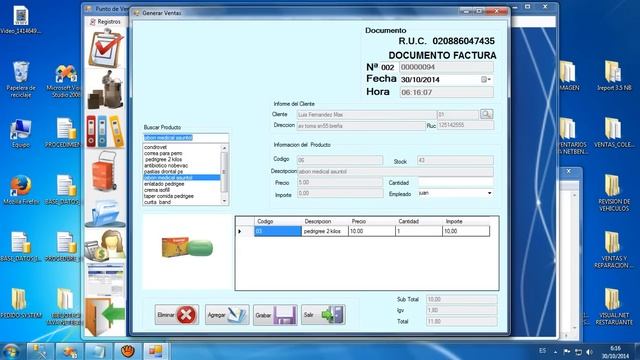The image size is (640, 360).
Task: Open the Registros menu in Punto de Venta window
Action: click(106, 22)
